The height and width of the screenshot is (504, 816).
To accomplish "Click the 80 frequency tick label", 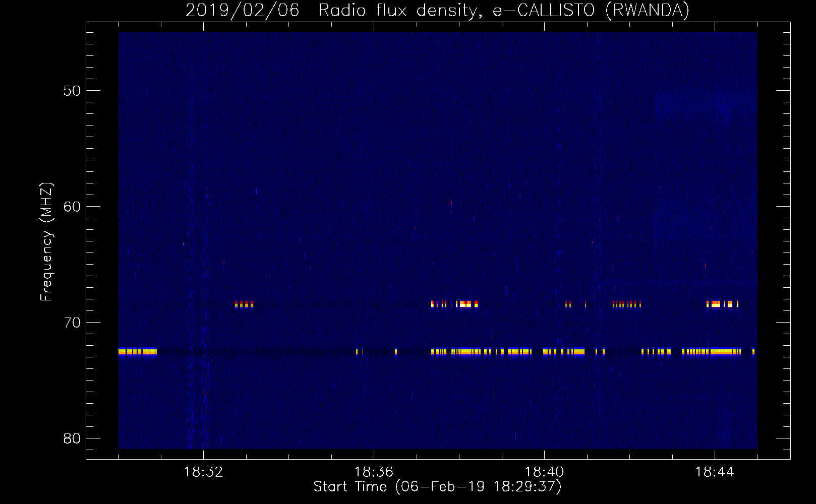I will pos(72,438).
